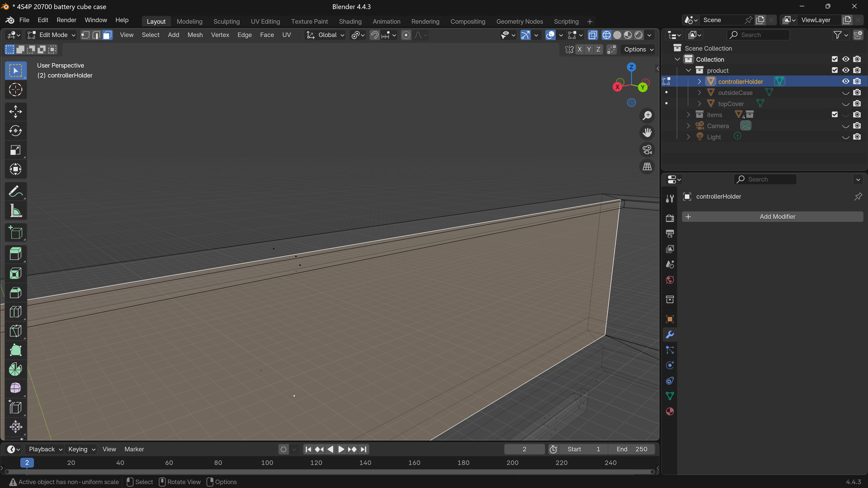868x488 pixels.
Task: Switch to the Shading workspace tab
Action: click(350, 21)
